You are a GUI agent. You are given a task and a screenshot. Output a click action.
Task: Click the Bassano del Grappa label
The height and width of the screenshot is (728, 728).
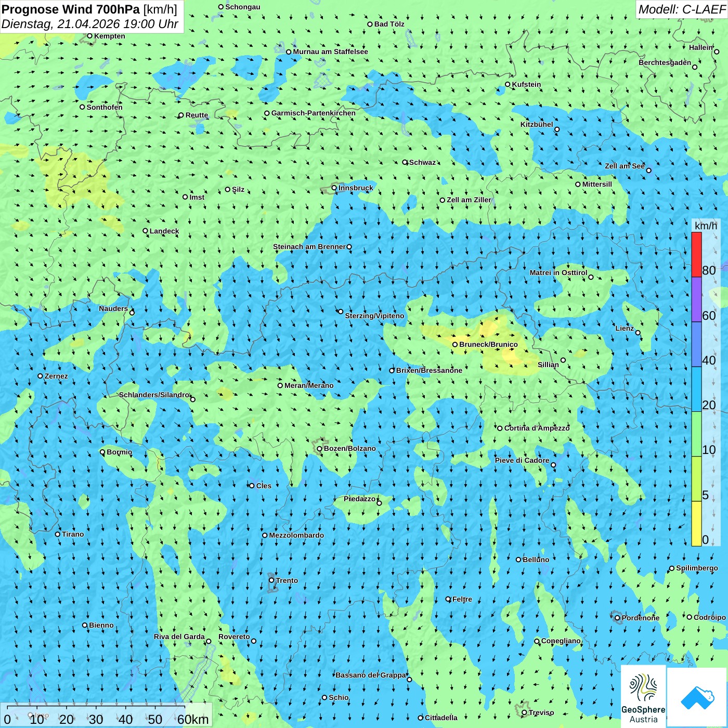tap(371, 675)
